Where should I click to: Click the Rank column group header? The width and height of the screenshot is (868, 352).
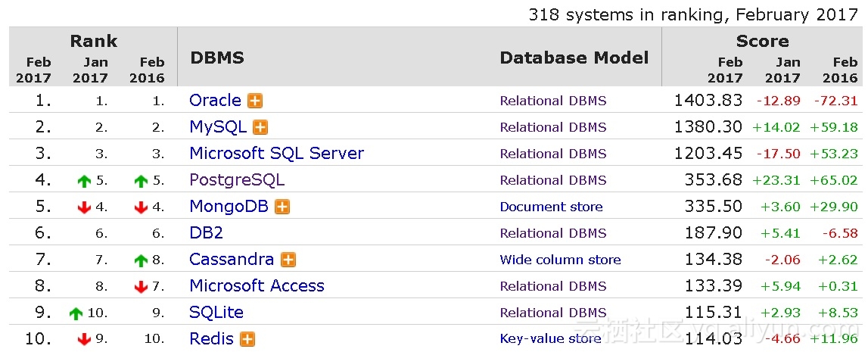(x=94, y=41)
